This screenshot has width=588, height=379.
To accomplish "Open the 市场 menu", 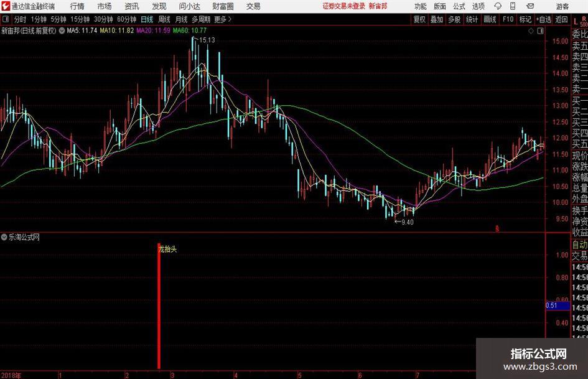I will pos(105,6).
